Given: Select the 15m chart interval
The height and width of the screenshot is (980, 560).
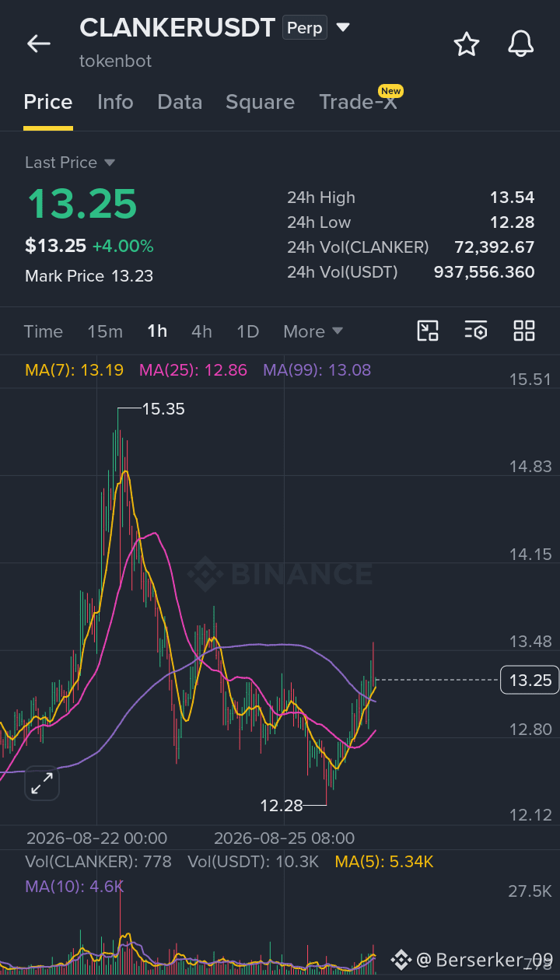Looking at the screenshot, I should tap(105, 331).
